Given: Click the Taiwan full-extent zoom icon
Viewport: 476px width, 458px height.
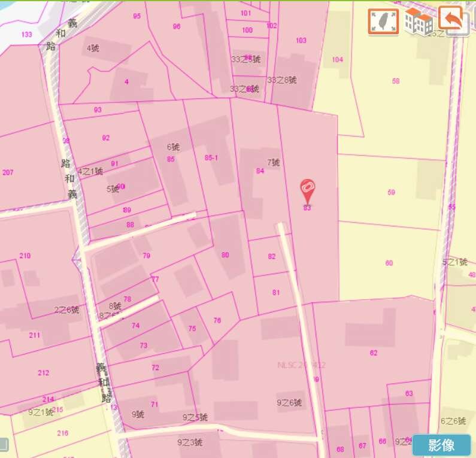Looking at the screenshot, I should 383,21.
